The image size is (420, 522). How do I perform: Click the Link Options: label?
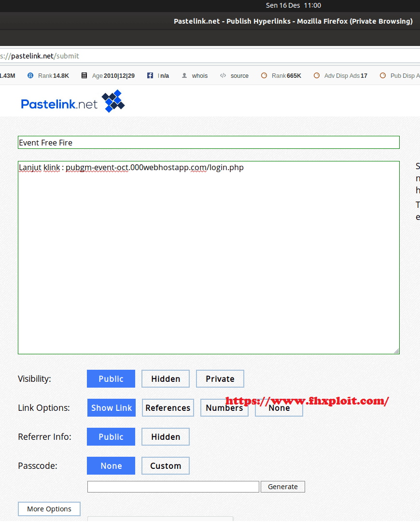click(44, 408)
